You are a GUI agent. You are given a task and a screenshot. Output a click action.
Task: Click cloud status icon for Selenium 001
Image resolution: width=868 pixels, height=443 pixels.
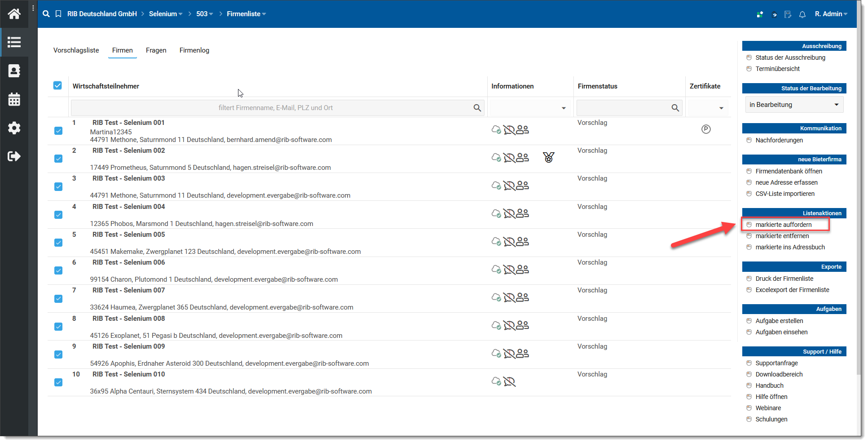coord(496,130)
